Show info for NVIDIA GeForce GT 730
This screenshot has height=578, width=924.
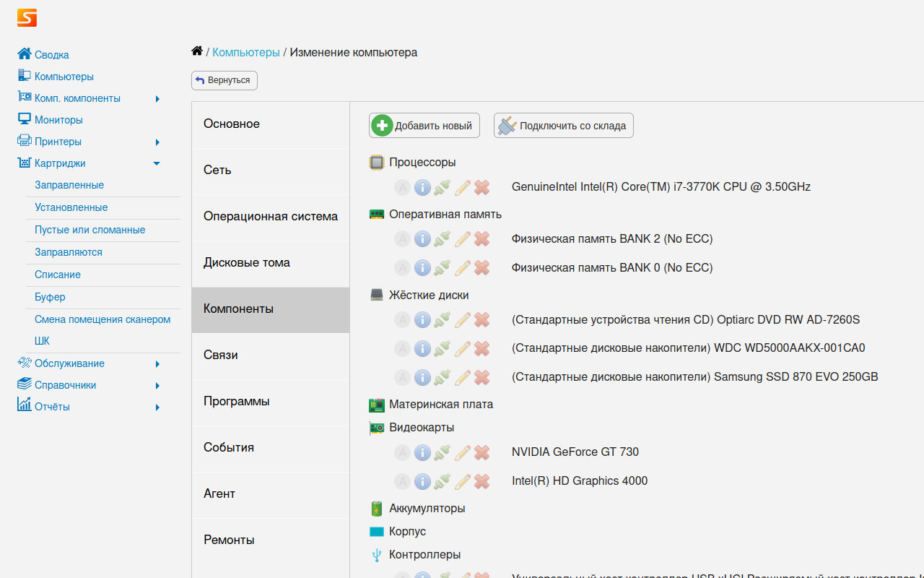[422, 452]
